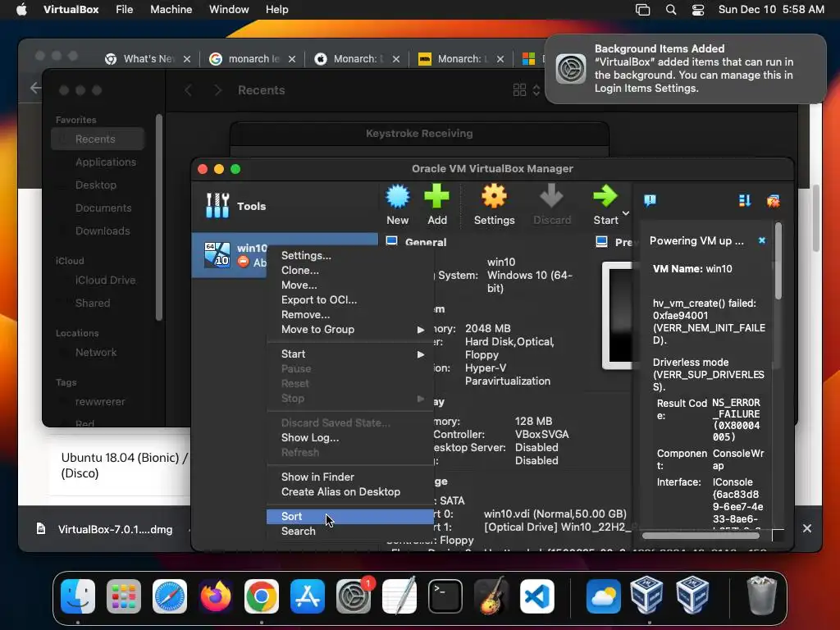Open App Store from the Dock
The width and height of the screenshot is (840, 630).
tap(308, 596)
